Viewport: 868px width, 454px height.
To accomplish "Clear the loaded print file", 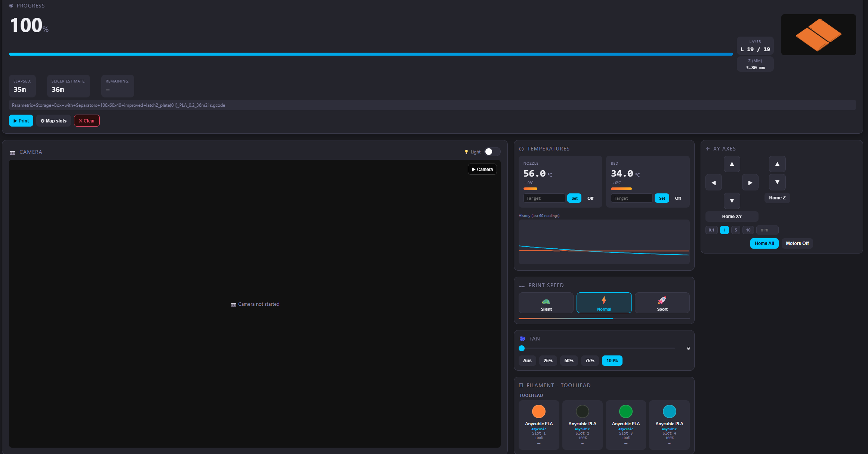I will tap(87, 121).
